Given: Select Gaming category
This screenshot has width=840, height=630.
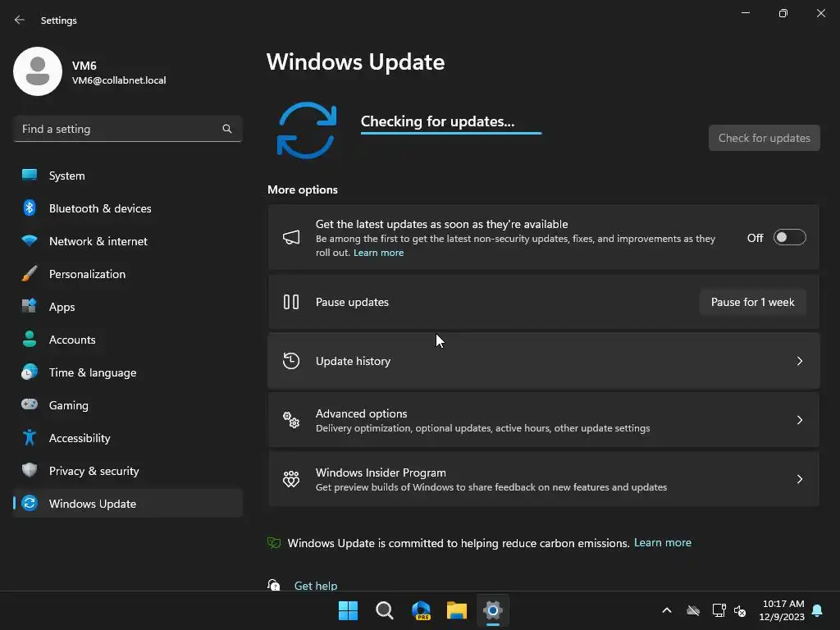Looking at the screenshot, I should tap(127, 405).
